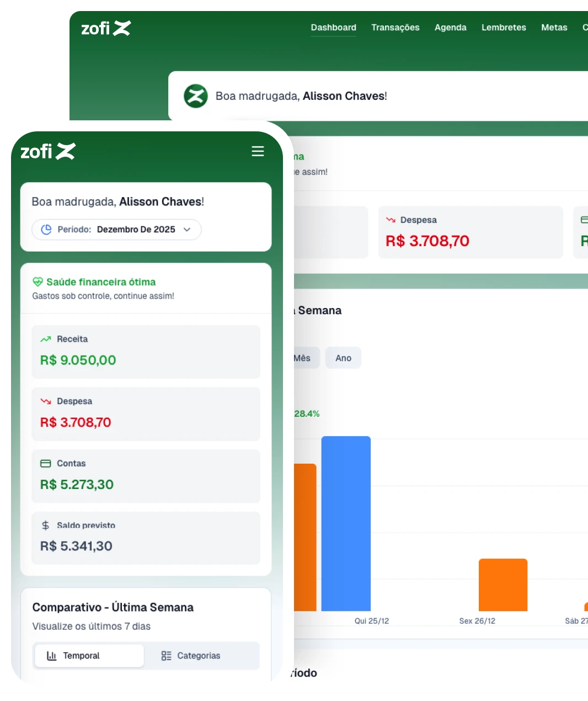Open the Transações tab
Viewport: 588px width, 701px height.
[x=395, y=28]
